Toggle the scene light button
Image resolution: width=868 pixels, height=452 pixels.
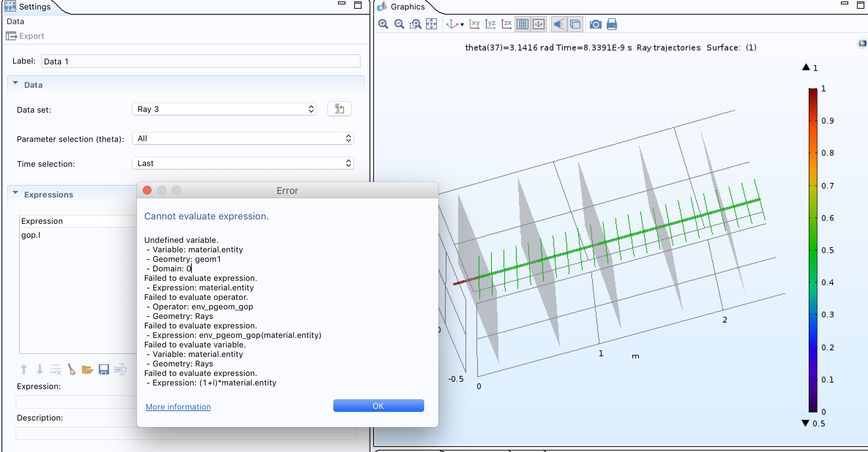tap(558, 24)
